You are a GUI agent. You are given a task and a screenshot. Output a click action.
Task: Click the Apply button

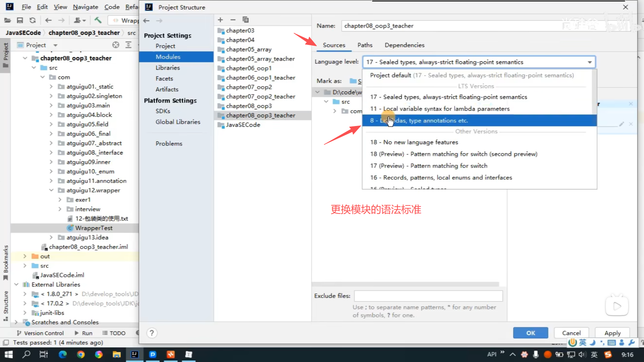612,333
